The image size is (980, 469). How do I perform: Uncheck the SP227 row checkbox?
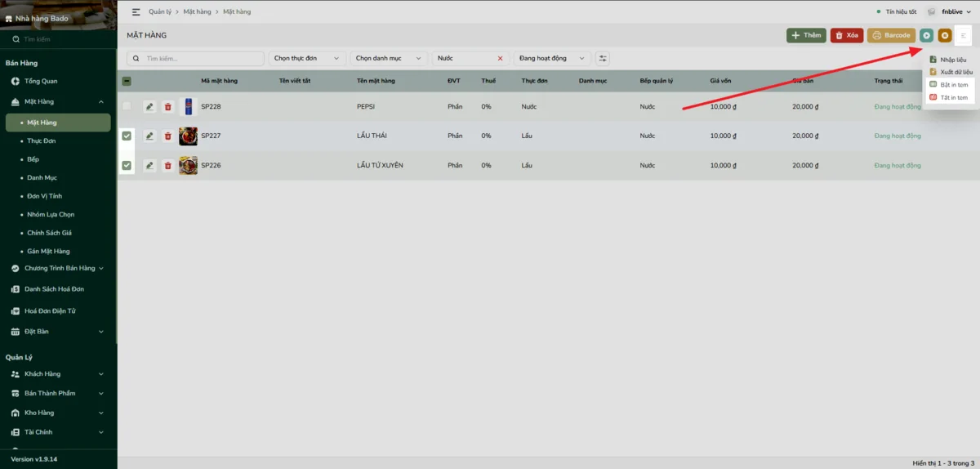[127, 136]
